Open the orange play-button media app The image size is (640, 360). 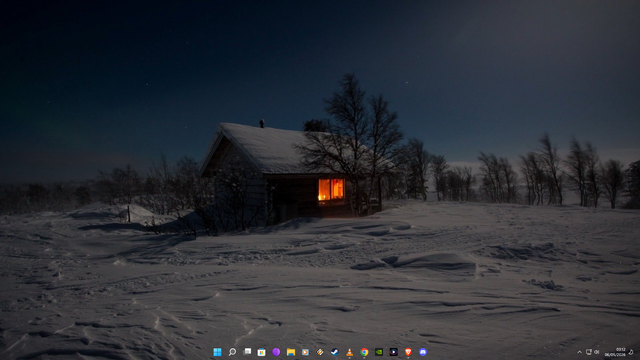[305, 352]
